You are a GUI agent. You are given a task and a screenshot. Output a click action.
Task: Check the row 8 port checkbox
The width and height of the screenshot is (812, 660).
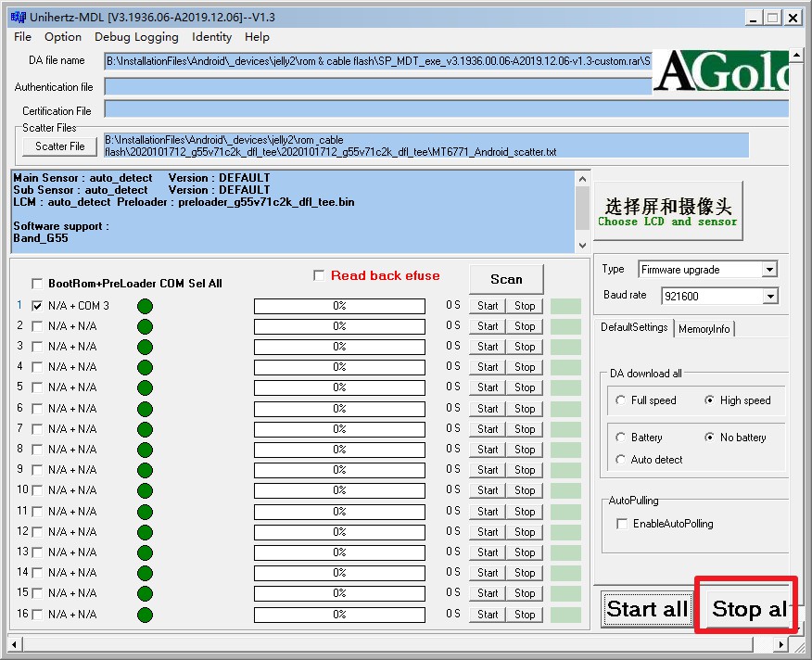coord(37,450)
